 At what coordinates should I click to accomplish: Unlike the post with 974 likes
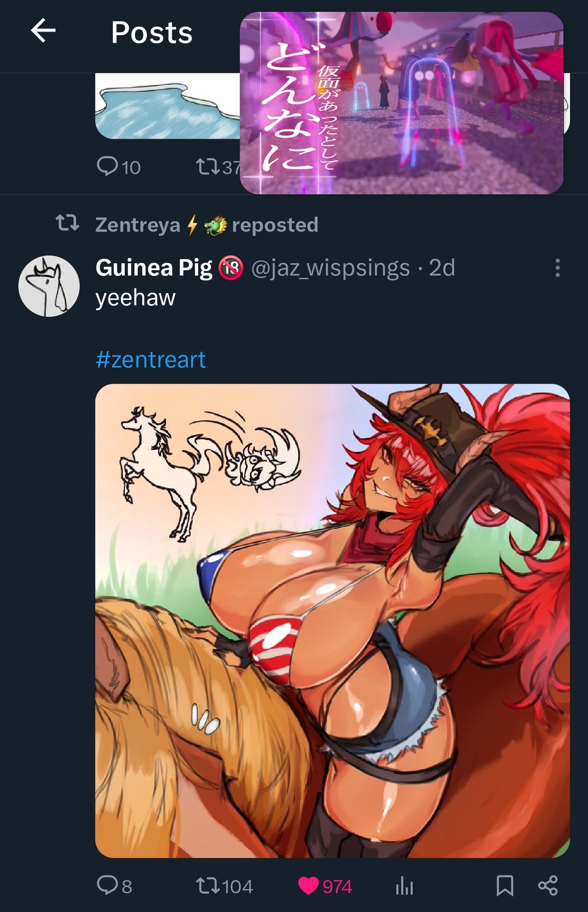325,886
